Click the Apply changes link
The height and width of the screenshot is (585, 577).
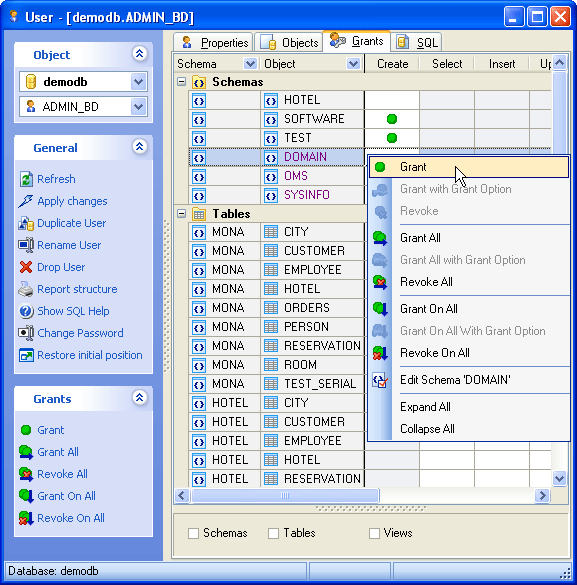coord(72,201)
